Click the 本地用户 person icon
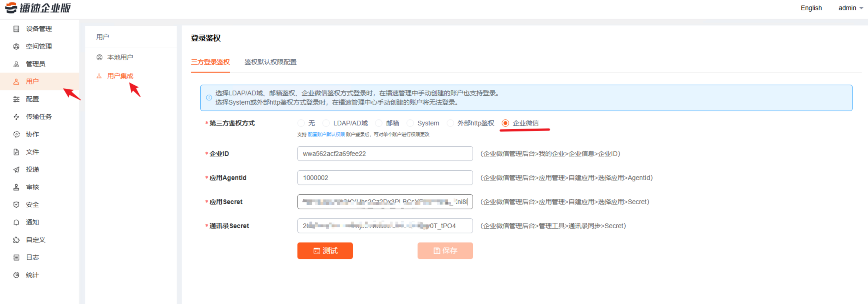The image size is (868, 304). 99,57
